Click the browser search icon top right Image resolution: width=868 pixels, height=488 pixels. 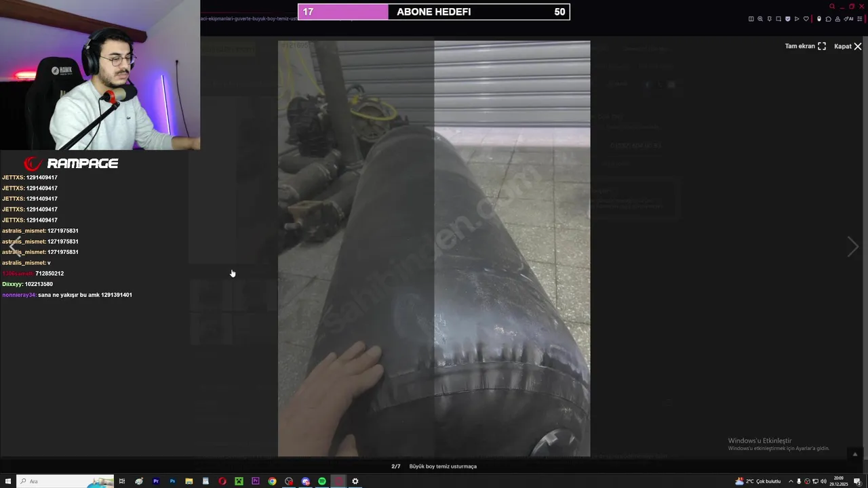832,6
